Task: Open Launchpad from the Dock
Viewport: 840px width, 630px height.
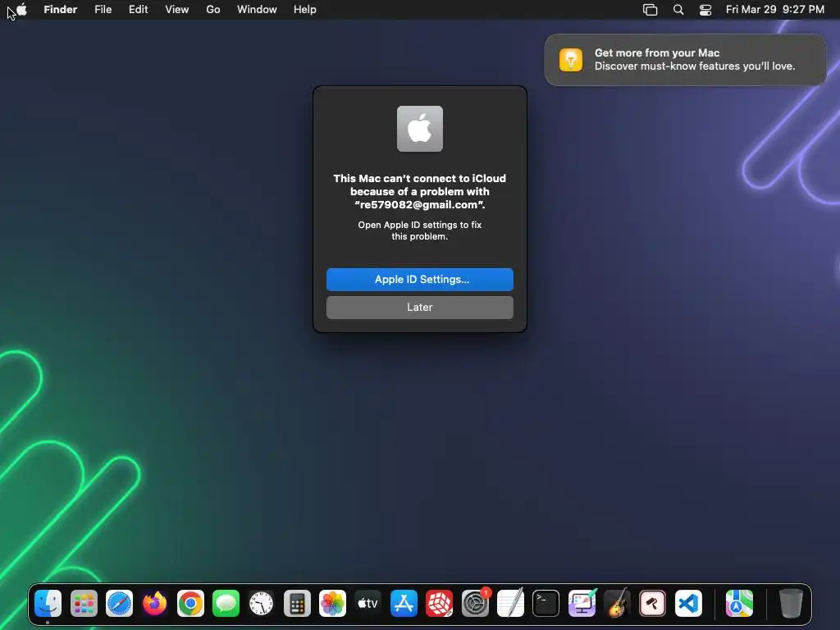Action: click(x=84, y=604)
